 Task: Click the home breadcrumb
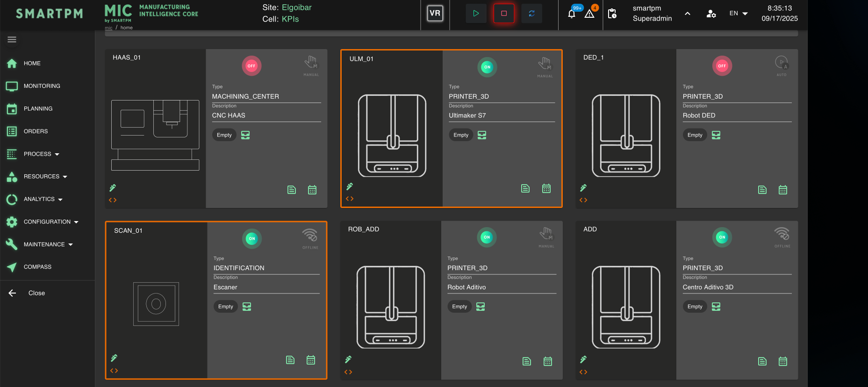(x=126, y=28)
